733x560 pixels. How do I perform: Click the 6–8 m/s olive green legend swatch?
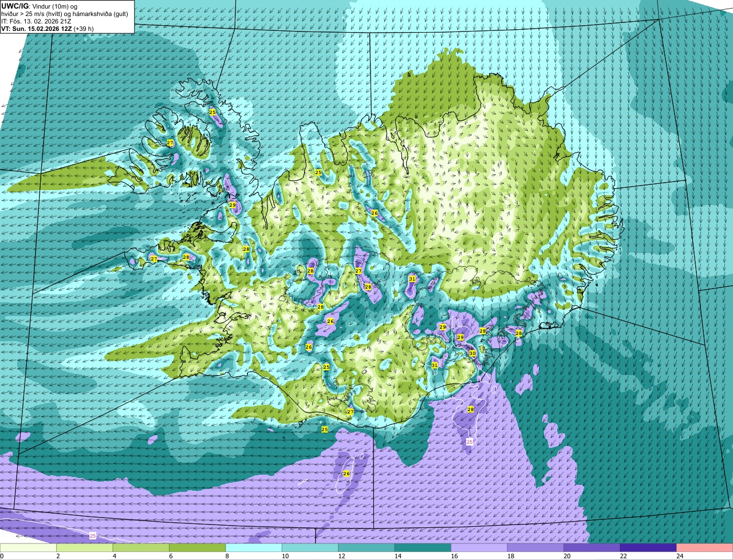tap(198, 547)
